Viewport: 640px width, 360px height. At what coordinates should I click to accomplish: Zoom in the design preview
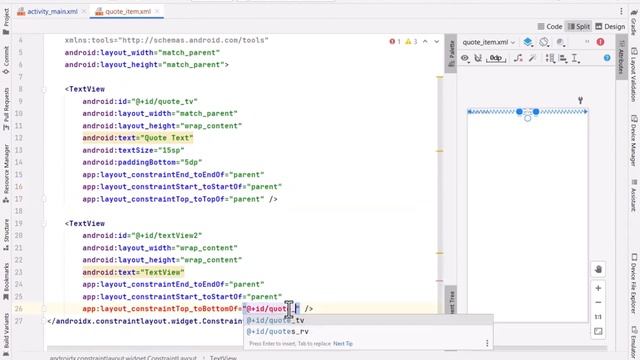click(x=598, y=288)
